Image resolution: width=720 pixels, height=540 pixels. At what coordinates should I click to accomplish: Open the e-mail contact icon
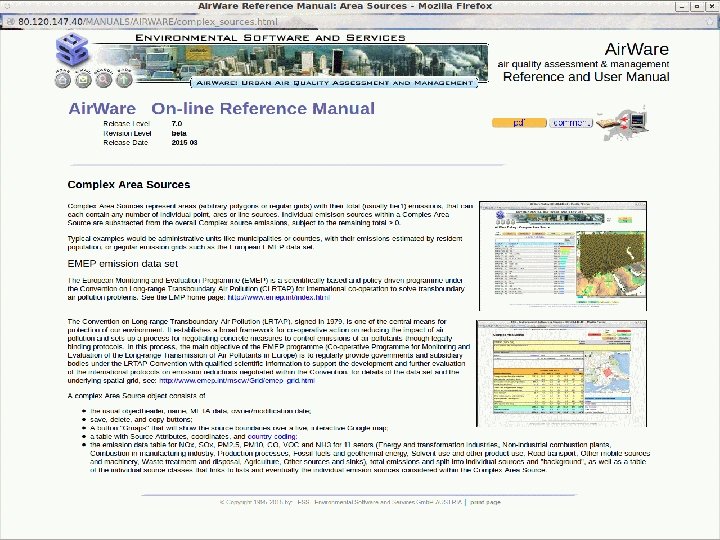pyautogui.click(x=83, y=79)
